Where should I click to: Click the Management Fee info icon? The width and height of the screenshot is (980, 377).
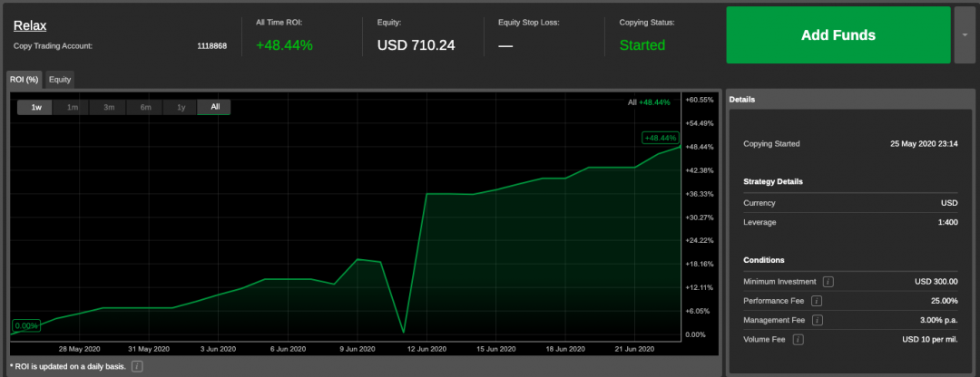click(818, 320)
